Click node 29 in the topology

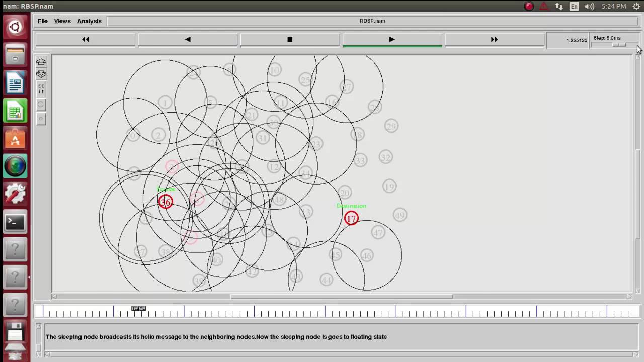tap(391, 126)
